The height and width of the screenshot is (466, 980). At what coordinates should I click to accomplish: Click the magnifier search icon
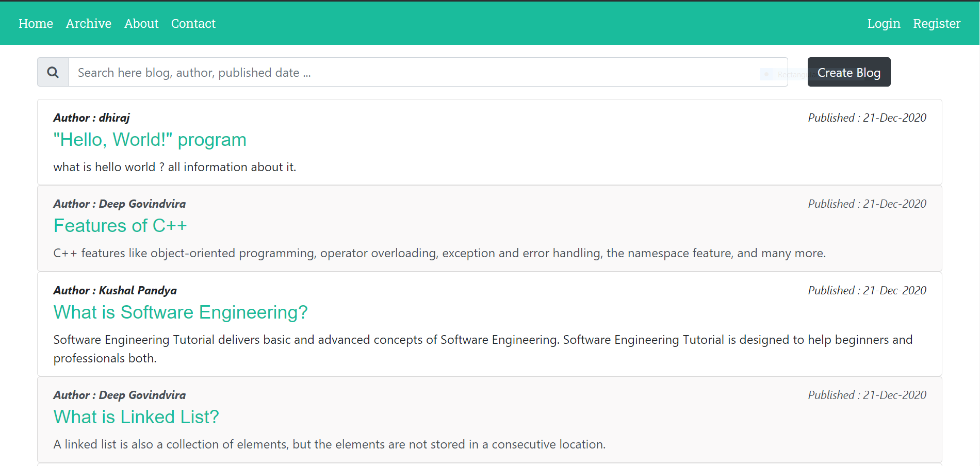click(x=53, y=72)
